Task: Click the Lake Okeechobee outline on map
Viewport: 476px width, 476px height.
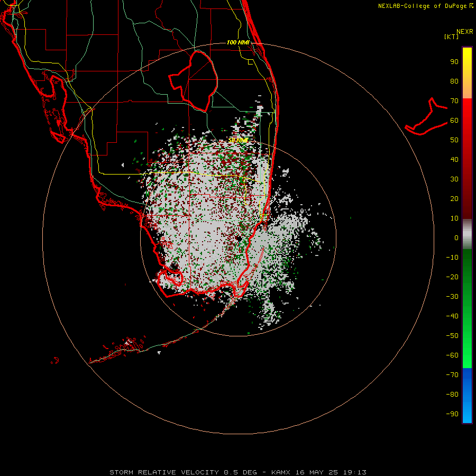Action: click(194, 81)
